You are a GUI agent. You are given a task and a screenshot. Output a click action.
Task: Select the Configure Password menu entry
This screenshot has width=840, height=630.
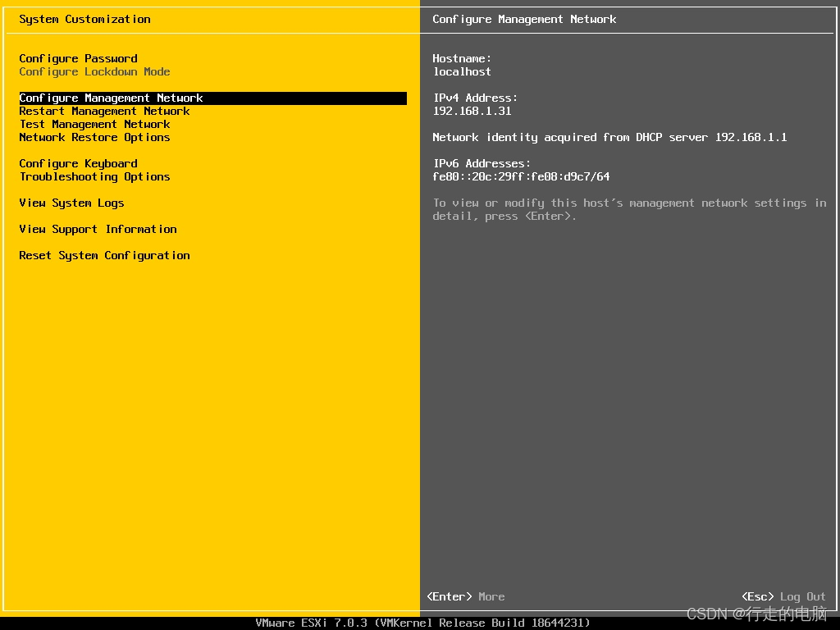(78, 58)
